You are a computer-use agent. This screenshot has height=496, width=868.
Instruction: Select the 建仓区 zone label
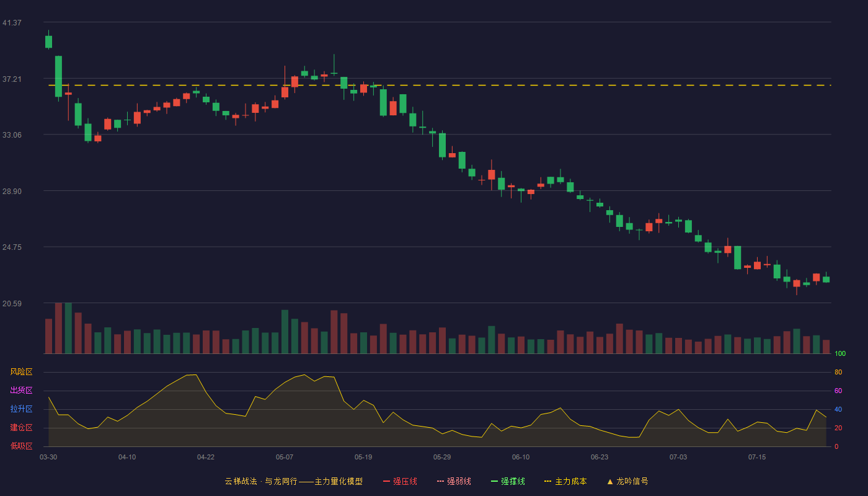coord(21,428)
